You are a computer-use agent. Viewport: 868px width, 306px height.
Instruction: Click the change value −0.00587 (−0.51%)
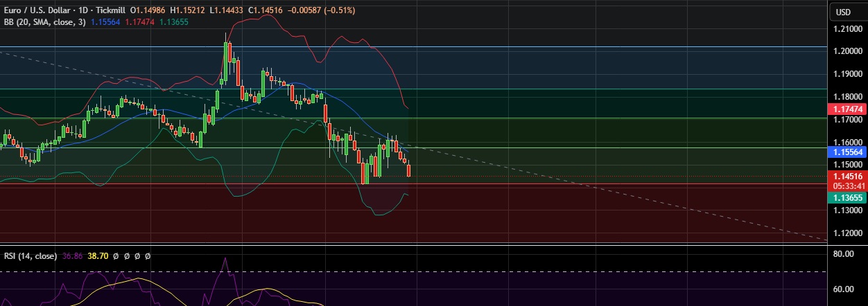tap(322, 10)
